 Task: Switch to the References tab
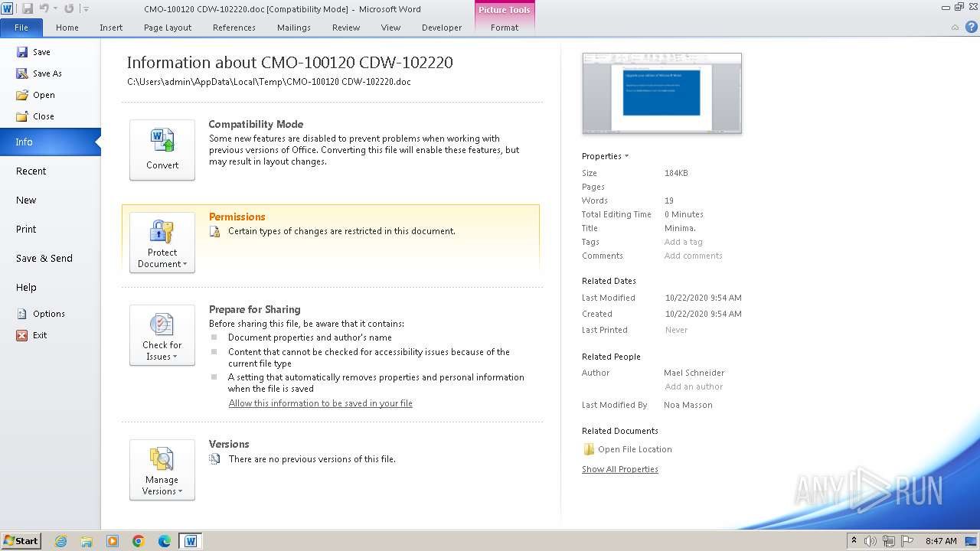tap(234, 28)
